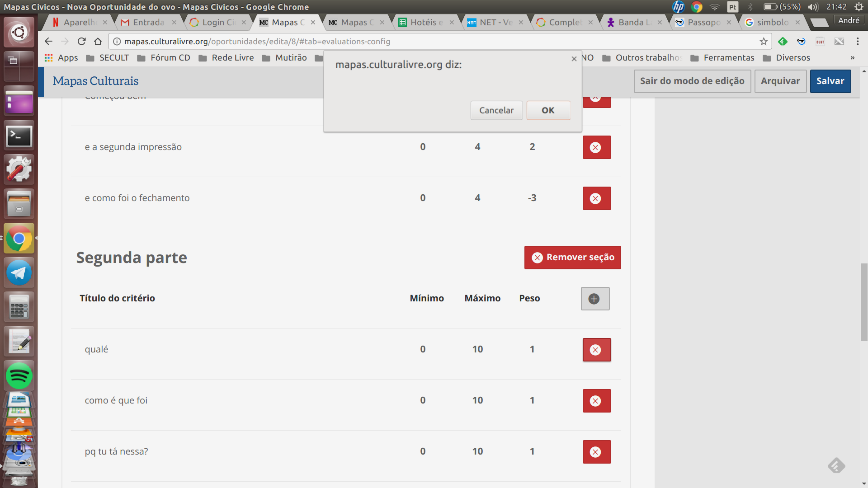Click OK in the dialog
This screenshot has height=488, width=868.
548,110
